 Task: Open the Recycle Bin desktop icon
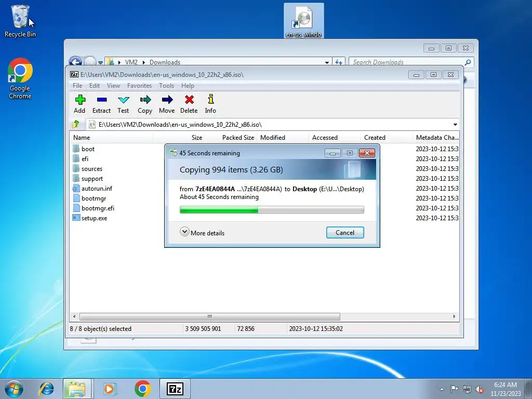pyautogui.click(x=20, y=21)
